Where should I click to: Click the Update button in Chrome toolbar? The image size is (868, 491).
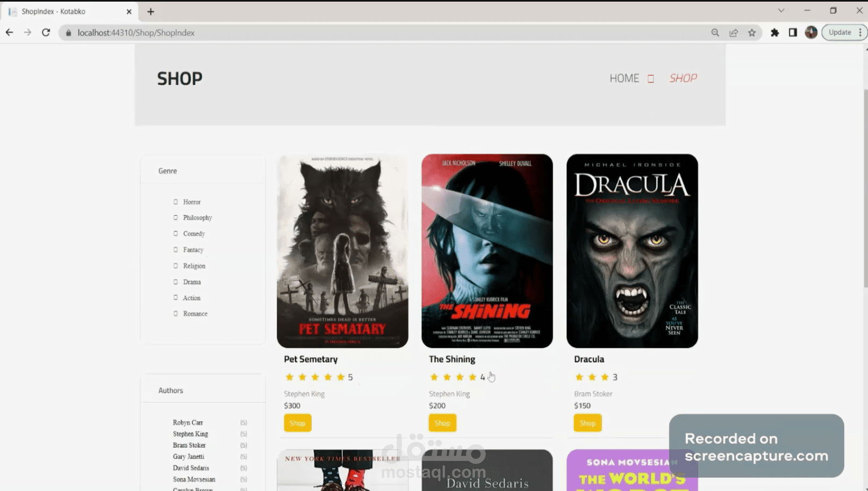840,32
